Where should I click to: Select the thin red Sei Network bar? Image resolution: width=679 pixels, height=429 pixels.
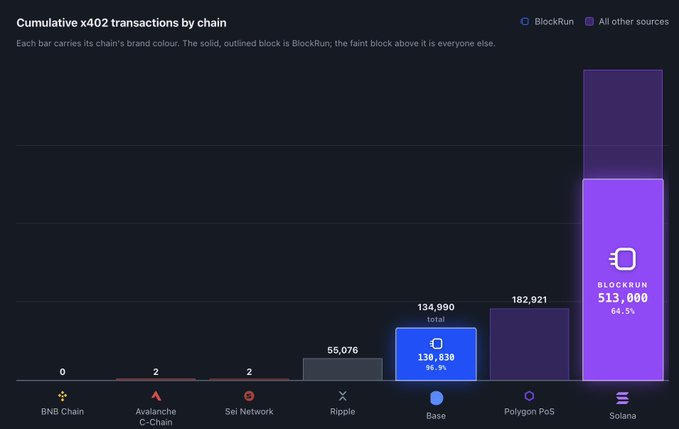249,379
